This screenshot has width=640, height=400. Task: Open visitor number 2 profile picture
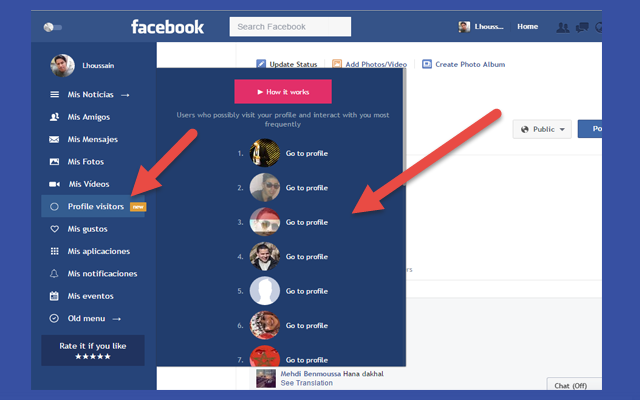coord(265,187)
